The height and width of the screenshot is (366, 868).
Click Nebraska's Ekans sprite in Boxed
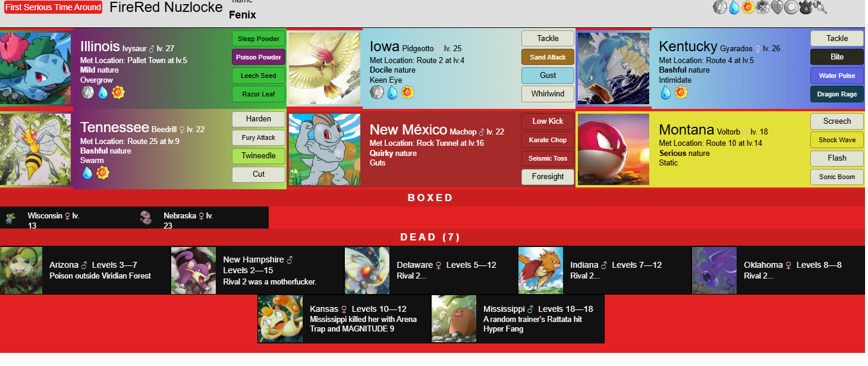pos(146,218)
